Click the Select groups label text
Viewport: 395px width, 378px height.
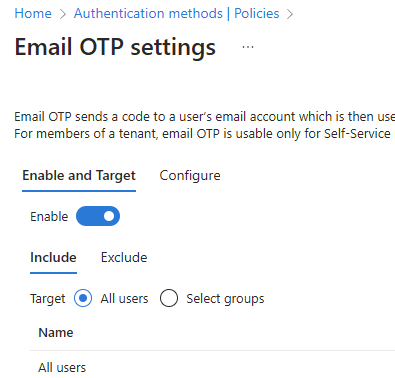[225, 299]
